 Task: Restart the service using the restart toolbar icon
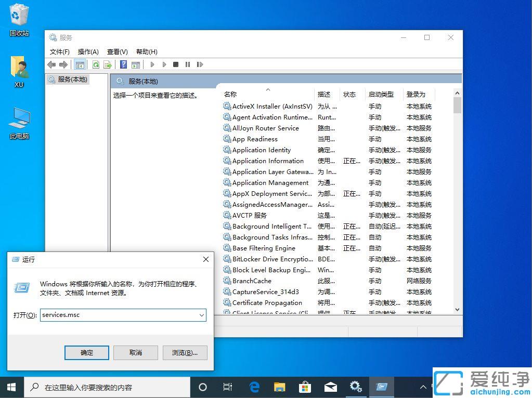click(200, 64)
